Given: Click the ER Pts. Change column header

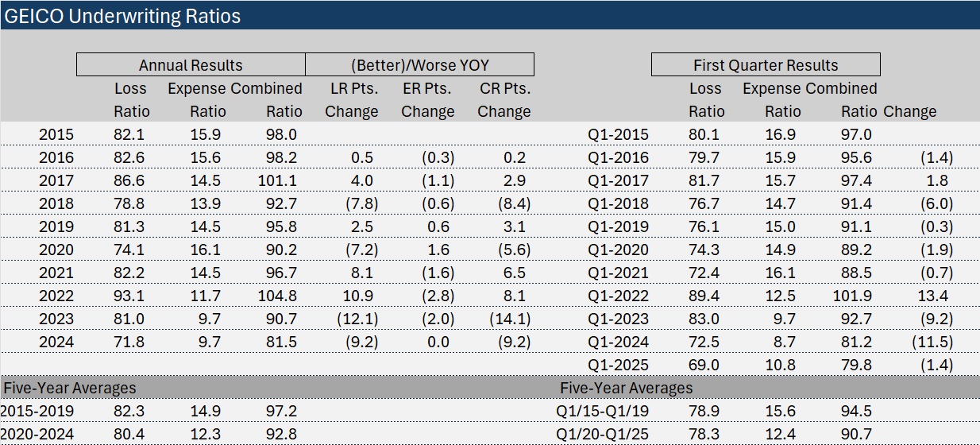Looking at the screenshot, I should pyautogui.click(x=427, y=100).
